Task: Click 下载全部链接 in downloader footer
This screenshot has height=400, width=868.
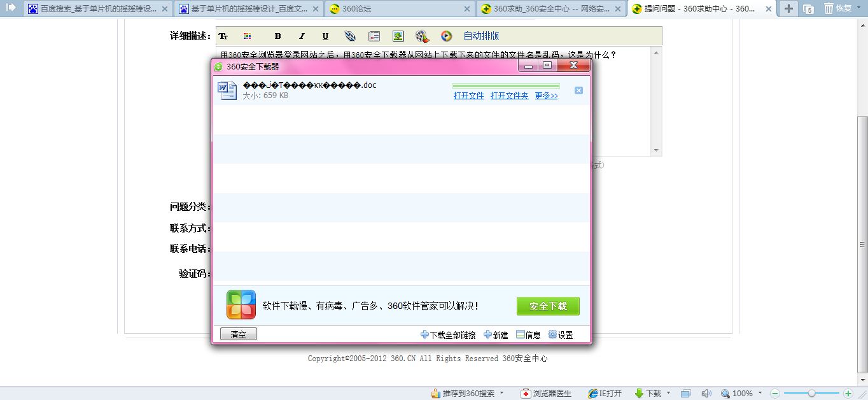Action: point(449,335)
